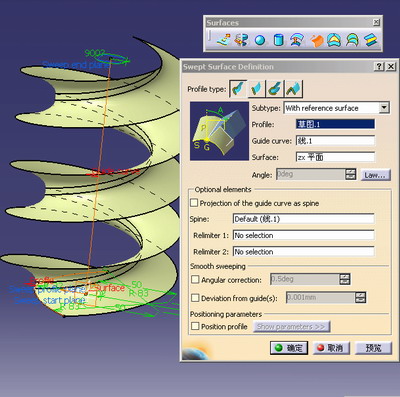This screenshot has height=397, width=400.
Task: Select the Line profile type icon
Action: pos(257,89)
